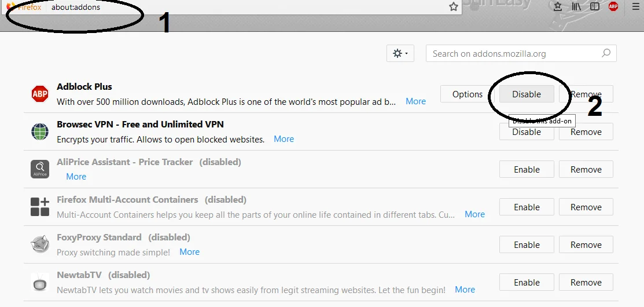Open the gear tools dropdown for add-ons
The image size is (644, 307).
point(400,53)
